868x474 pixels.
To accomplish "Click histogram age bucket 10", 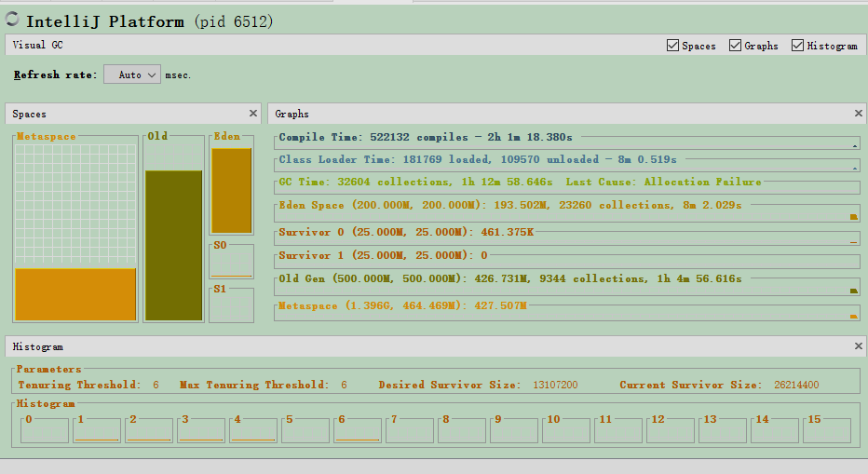I will [x=565, y=429].
